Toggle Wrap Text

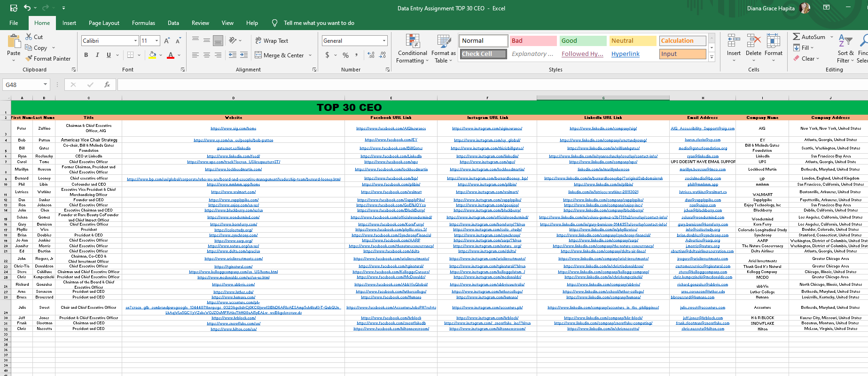[x=272, y=41]
